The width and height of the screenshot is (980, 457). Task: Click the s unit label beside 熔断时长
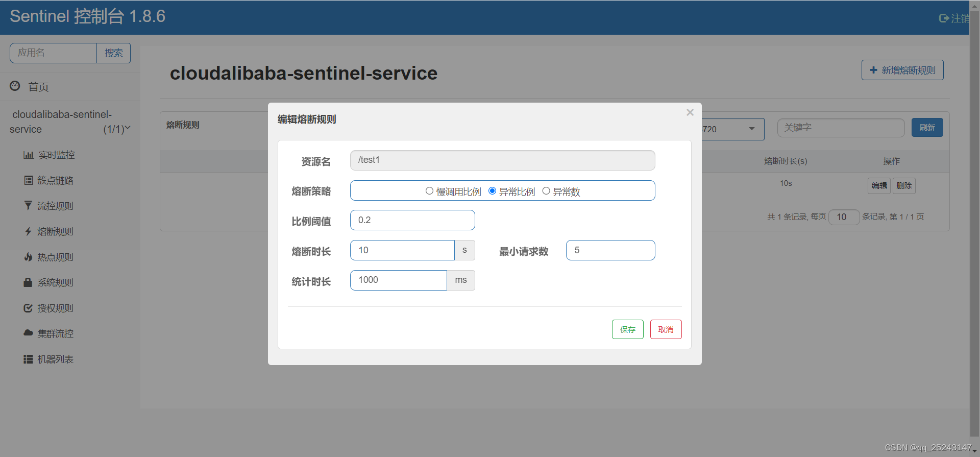click(464, 250)
